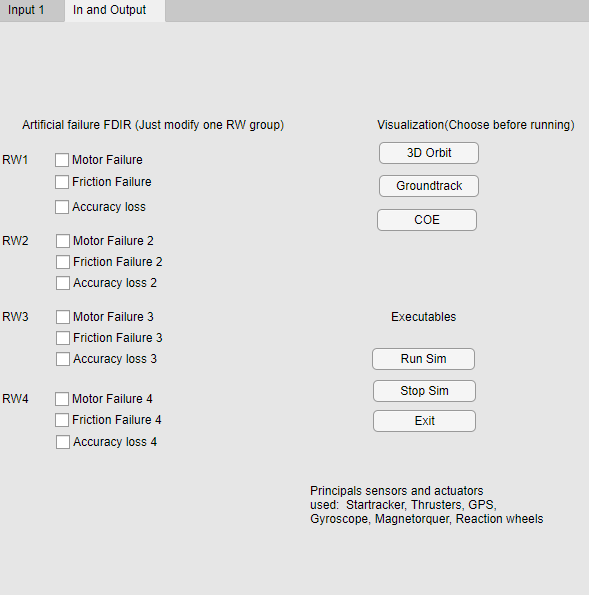The height and width of the screenshot is (595, 589).
Task: Tick the RW1 Friction Failure checkbox
Action: click(x=62, y=182)
